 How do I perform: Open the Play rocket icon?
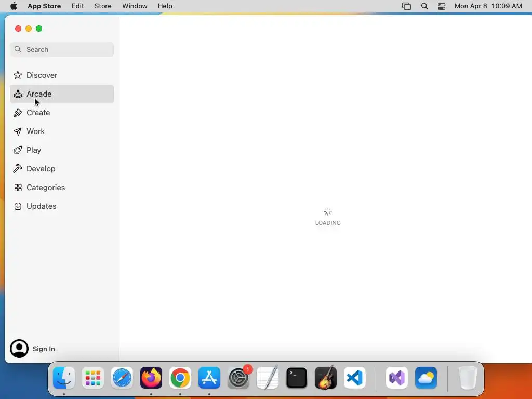pos(18,150)
